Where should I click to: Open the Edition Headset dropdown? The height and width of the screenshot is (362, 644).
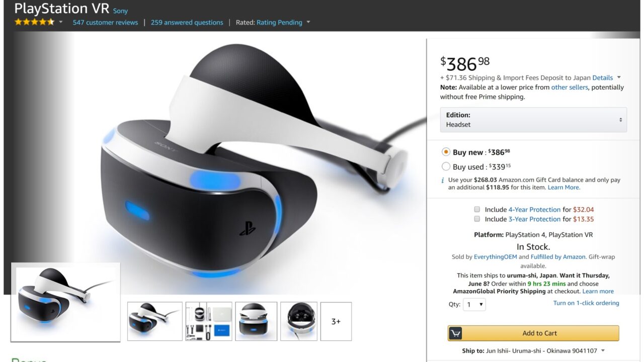[533, 120]
